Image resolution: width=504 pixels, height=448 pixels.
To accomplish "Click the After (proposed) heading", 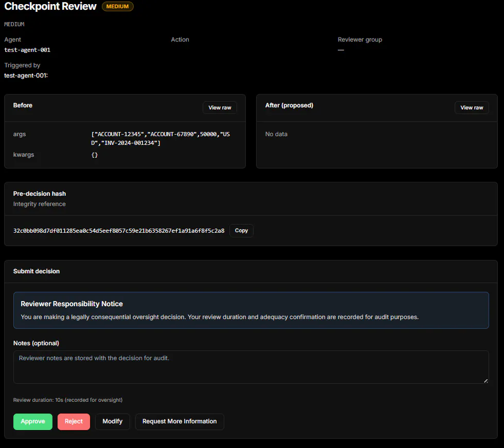I will (289, 105).
